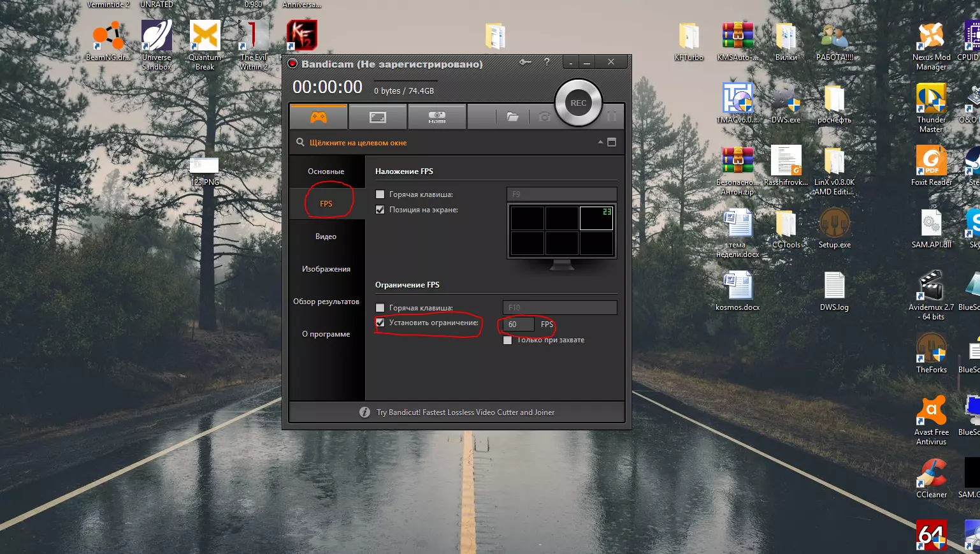This screenshot has width=980, height=554.
Task: Select the DWS.log file icon
Action: click(835, 291)
